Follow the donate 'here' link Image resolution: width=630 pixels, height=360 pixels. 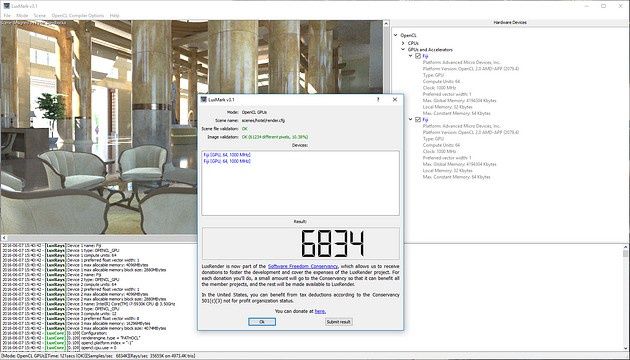pyautogui.click(x=320, y=311)
